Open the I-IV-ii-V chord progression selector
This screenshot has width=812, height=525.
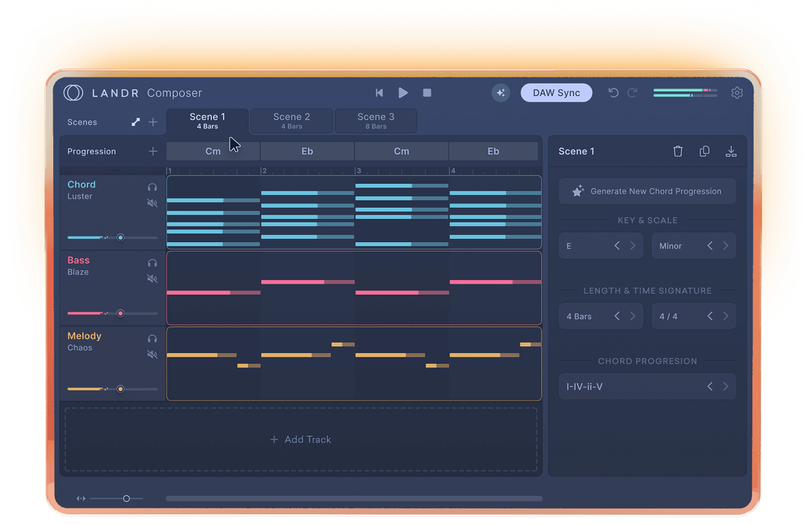tap(647, 386)
